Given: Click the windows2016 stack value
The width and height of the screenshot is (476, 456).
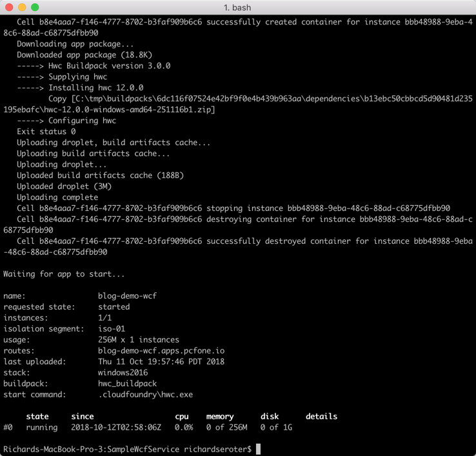Looking at the screenshot, I should (x=123, y=372).
